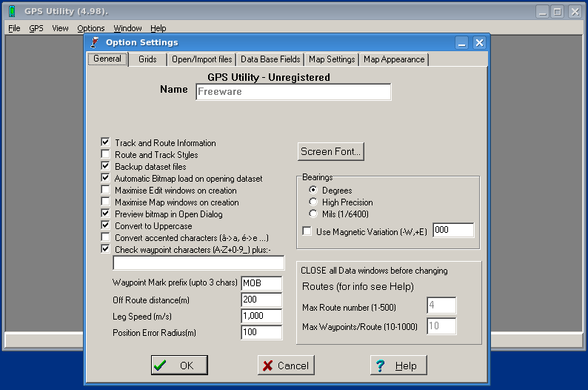Select the General tab
588x390 pixels.
pyautogui.click(x=107, y=59)
